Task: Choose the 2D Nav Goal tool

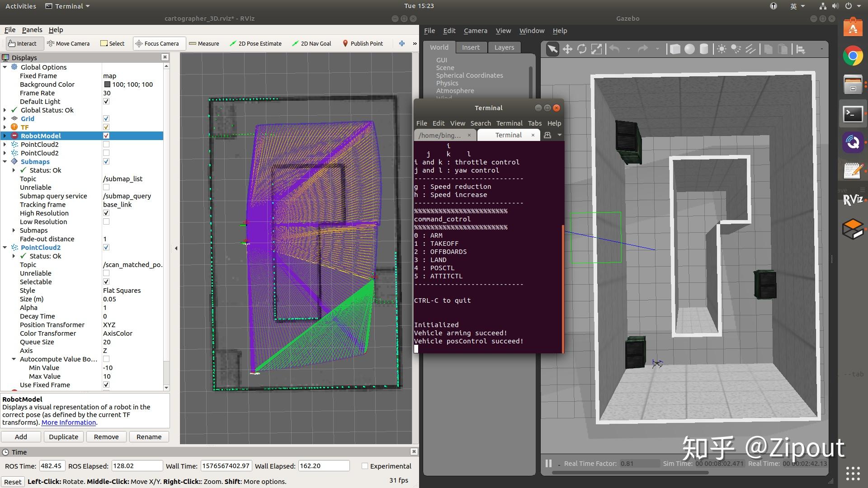Action: 311,43
